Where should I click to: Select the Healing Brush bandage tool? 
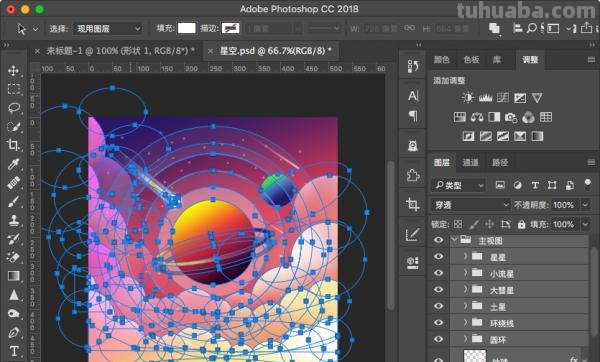(x=14, y=183)
